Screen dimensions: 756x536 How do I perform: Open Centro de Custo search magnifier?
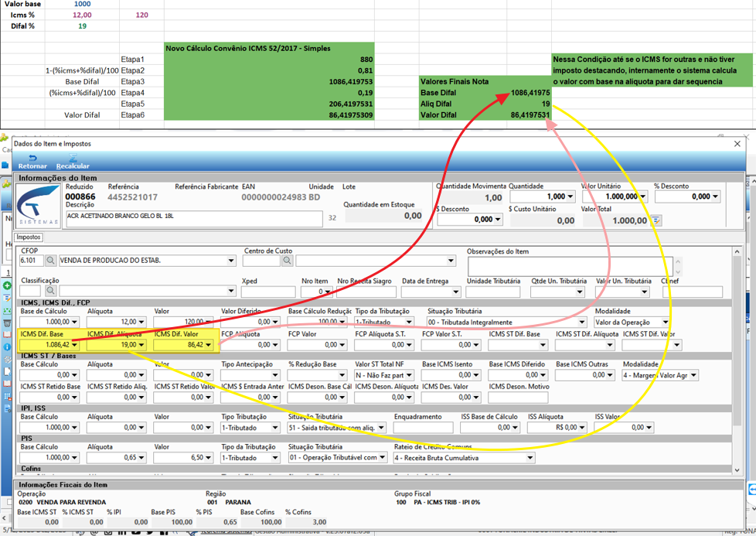click(x=287, y=261)
